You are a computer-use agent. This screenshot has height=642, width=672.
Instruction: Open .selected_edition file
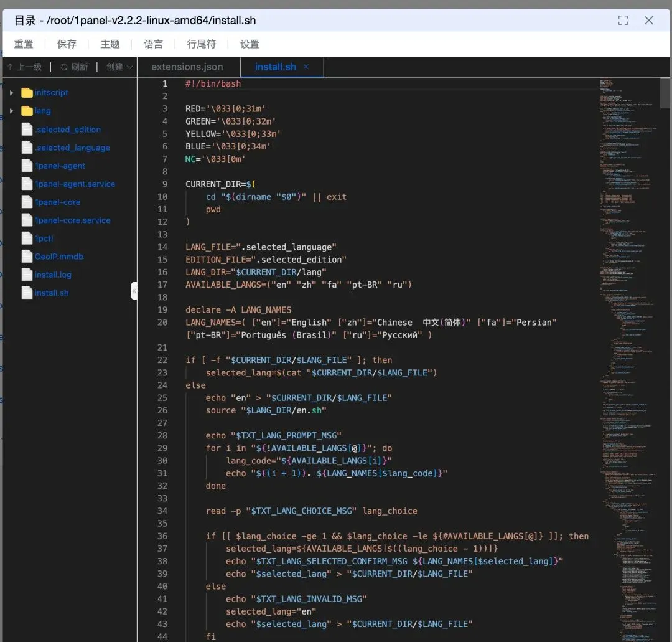click(68, 129)
